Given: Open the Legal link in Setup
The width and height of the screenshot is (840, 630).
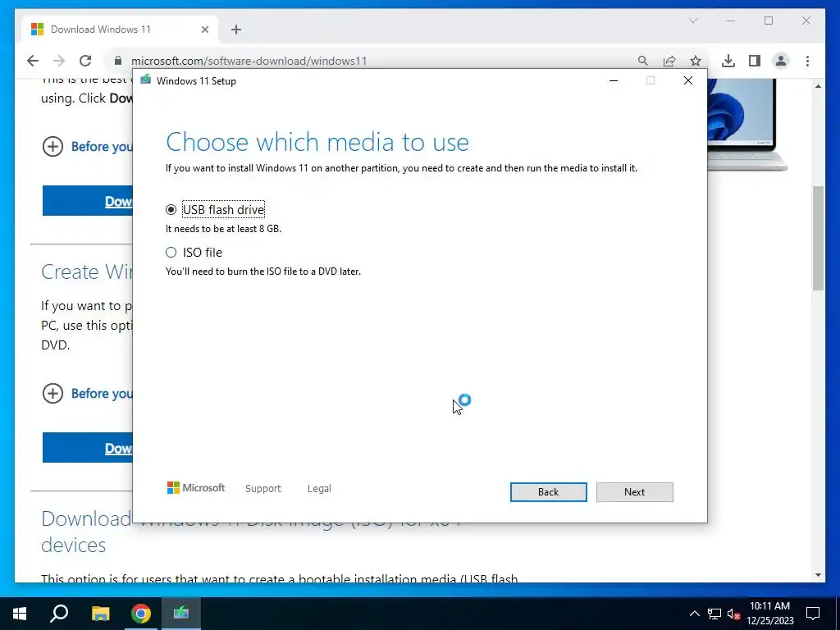Looking at the screenshot, I should (x=319, y=489).
